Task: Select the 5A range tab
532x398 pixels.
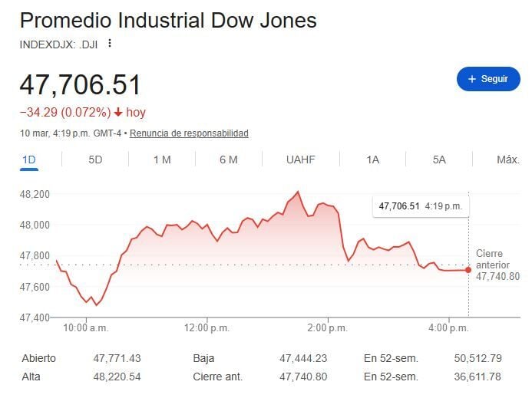Action: (439, 160)
